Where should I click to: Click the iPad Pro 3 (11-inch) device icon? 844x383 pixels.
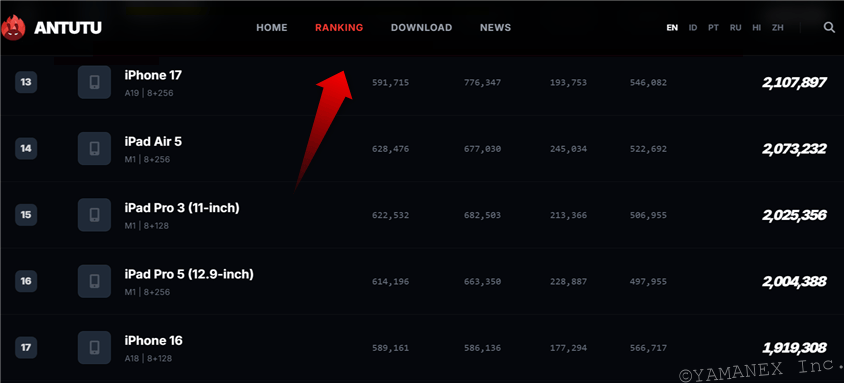pos(94,215)
